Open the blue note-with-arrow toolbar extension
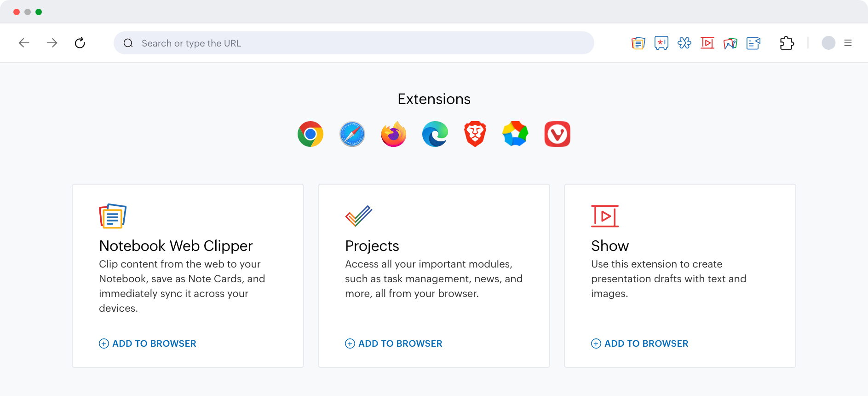The image size is (868, 396). [x=753, y=43]
